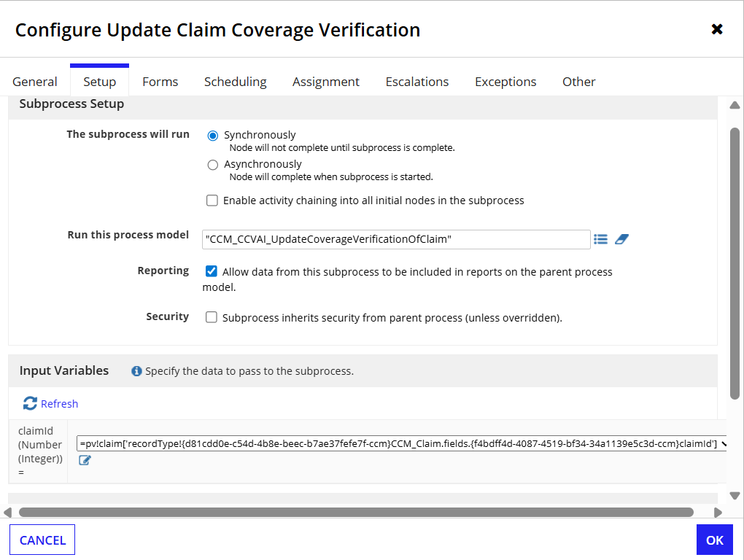Toggle the Reporting allow data checkbox
744x560 pixels.
[211, 271]
